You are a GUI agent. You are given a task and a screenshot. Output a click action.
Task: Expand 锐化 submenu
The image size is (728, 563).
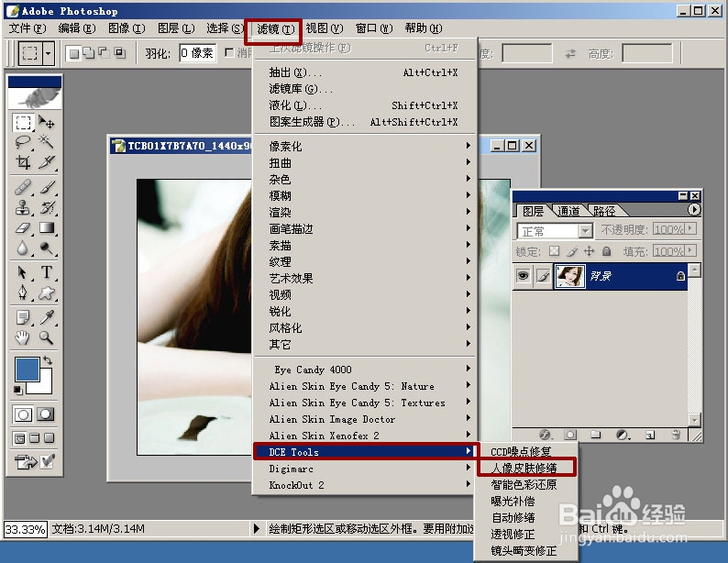364,311
